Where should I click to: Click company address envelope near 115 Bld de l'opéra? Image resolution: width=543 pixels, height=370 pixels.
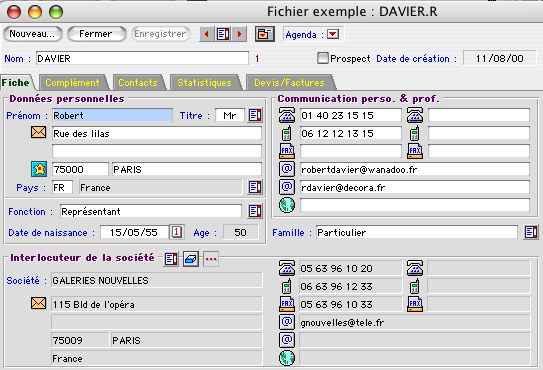tap(38, 303)
